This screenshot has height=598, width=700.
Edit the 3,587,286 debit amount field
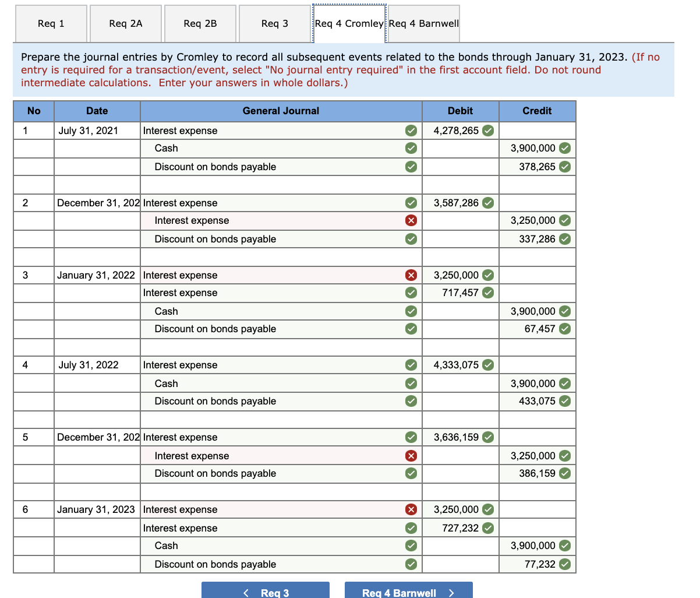point(461,203)
